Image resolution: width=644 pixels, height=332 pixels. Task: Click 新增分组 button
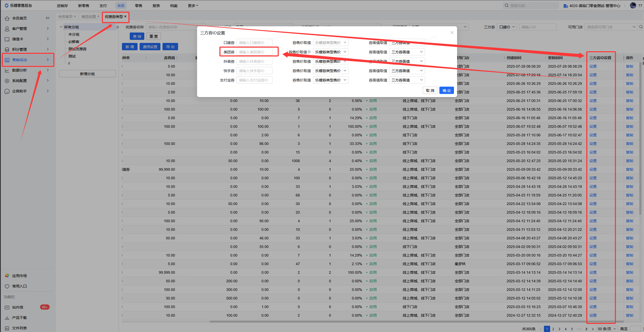87,74
